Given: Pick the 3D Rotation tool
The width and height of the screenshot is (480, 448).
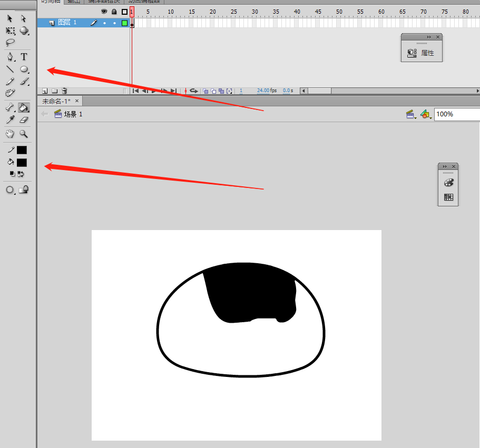Looking at the screenshot, I should [24, 31].
